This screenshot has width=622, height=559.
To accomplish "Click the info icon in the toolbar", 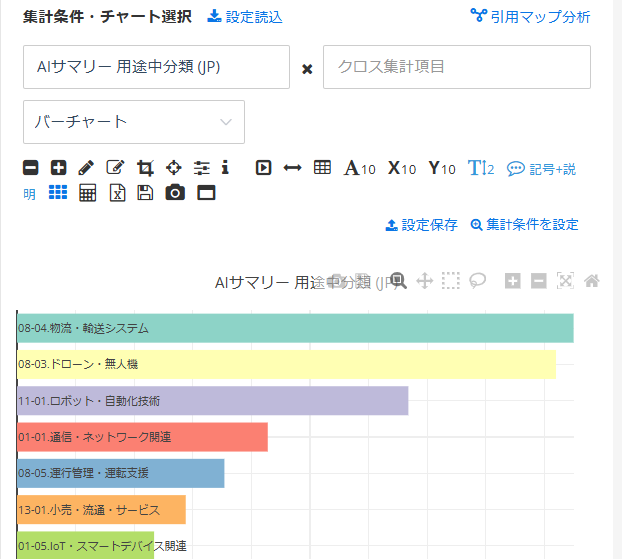I will click(225, 168).
